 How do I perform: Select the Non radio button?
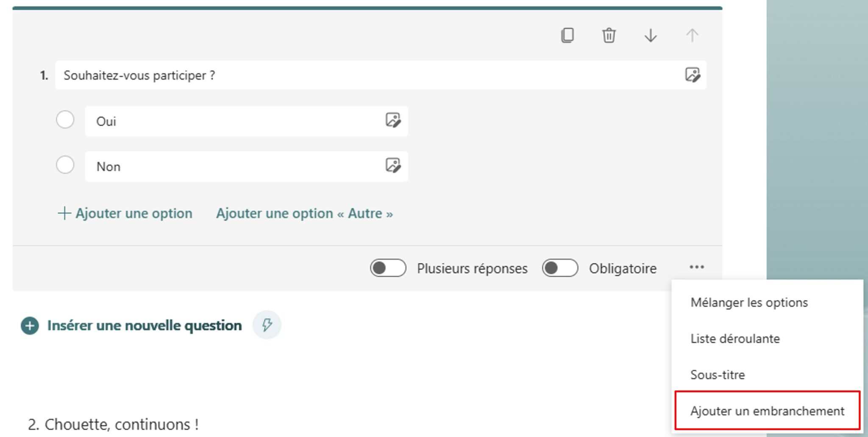click(x=65, y=166)
